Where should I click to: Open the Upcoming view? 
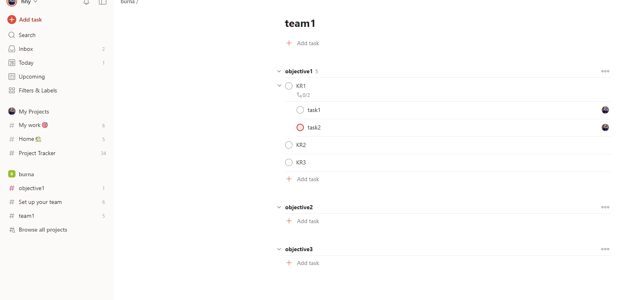click(31, 77)
